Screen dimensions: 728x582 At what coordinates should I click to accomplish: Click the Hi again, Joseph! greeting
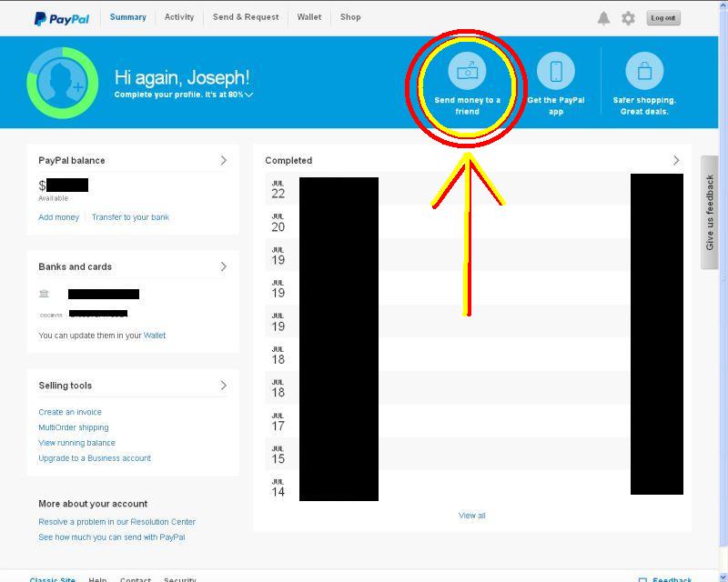(x=182, y=77)
